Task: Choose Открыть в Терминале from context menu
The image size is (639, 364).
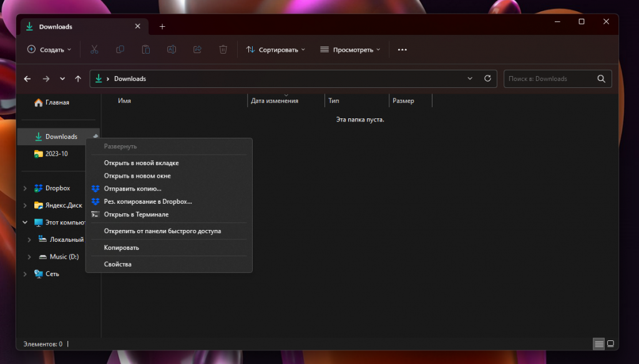Action: coord(136,214)
